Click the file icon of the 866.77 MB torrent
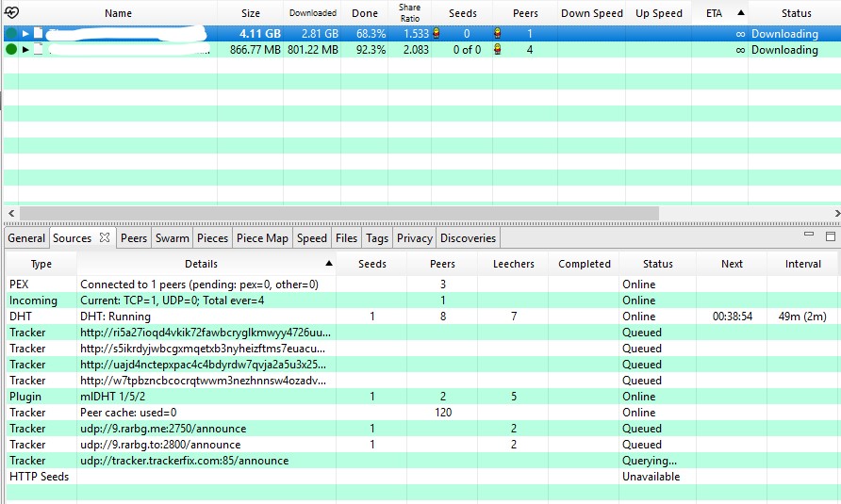This screenshot has height=504, width=841. point(38,49)
